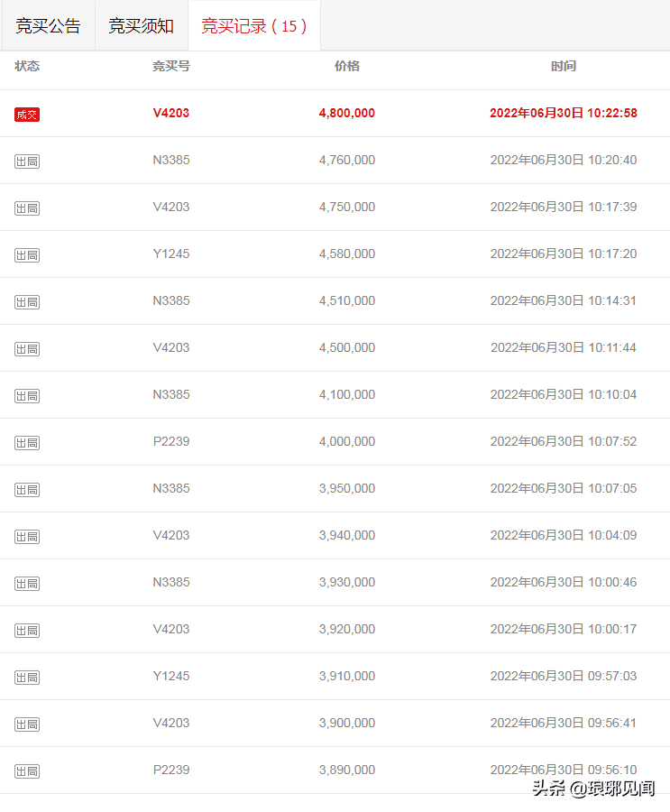Click the 出局 badge for the 4,510,000 bid
The image size is (670, 812).
point(27,302)
